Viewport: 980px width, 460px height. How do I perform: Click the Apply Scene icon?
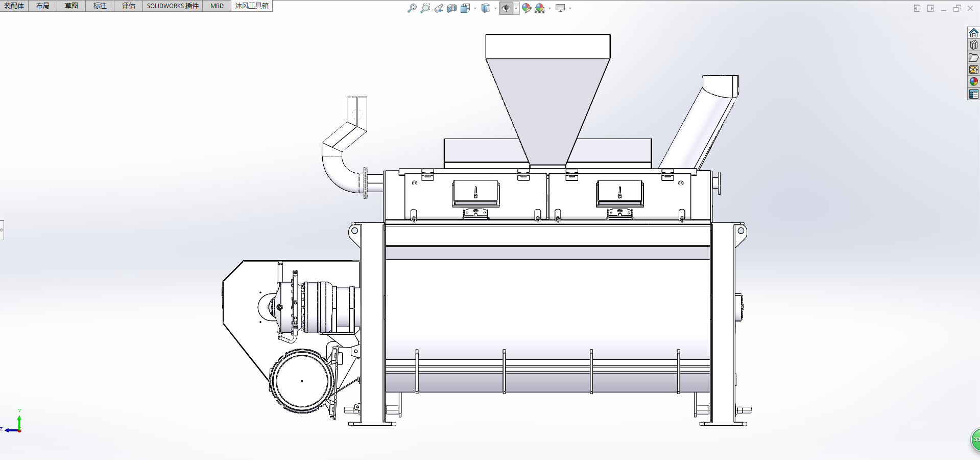[x=540, y=8]
